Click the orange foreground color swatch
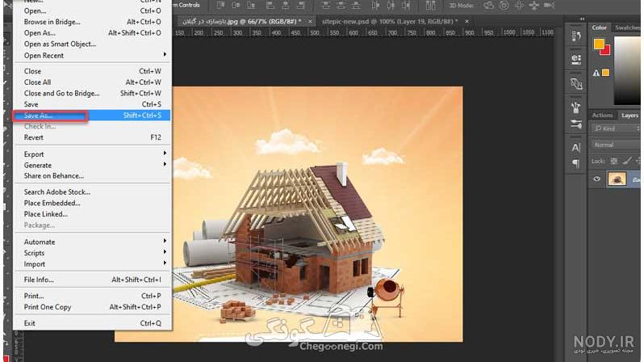The height and width of the screenshot is (362, 644). (599, 44)
